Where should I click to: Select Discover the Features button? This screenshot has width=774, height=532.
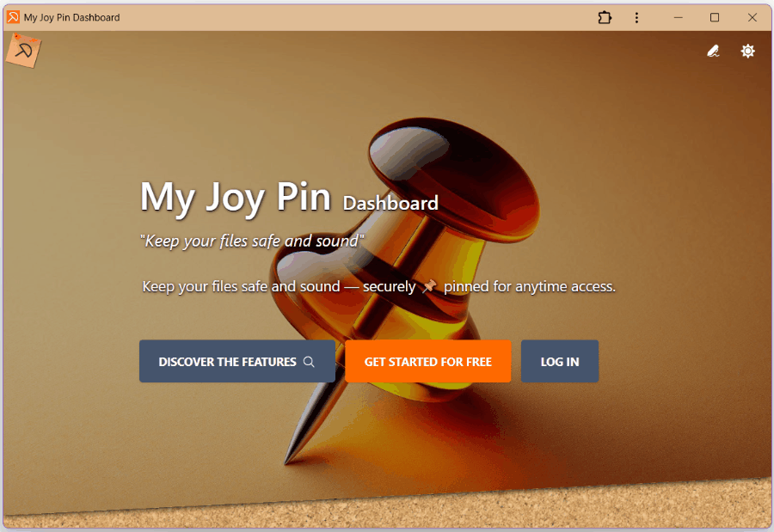pos(237,361)
